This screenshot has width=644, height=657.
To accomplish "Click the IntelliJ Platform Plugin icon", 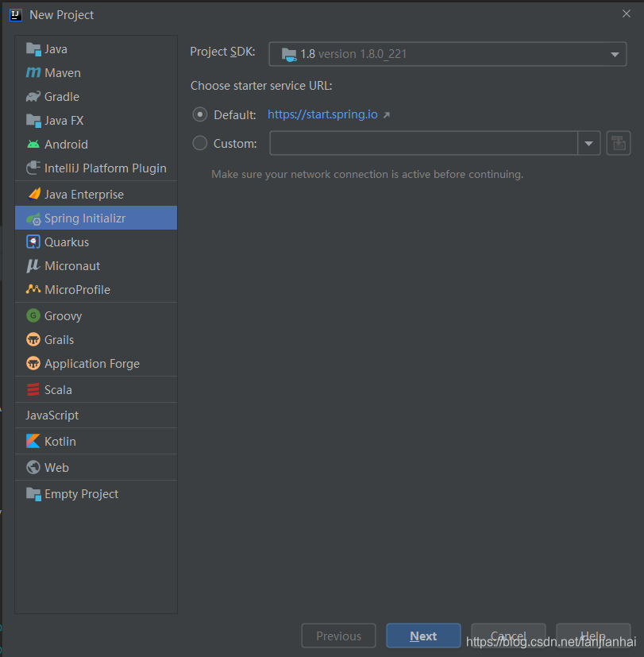I will pos(33,168).
